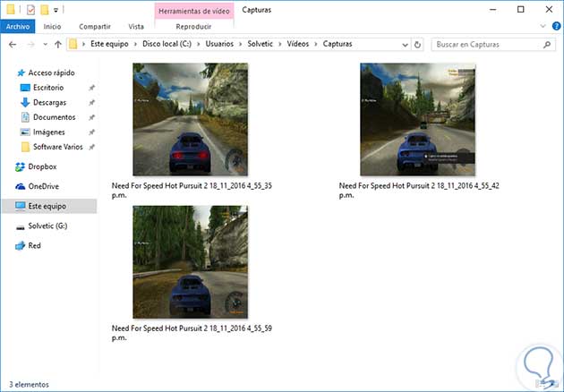
Task: Click file name ending 4_55_42 p.m.
Action: pos(419,191)
